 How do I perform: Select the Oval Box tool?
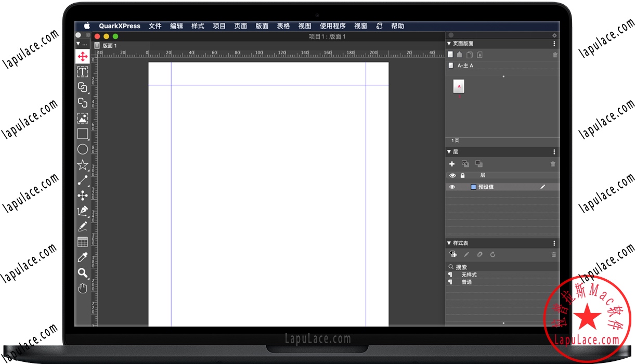82,149
